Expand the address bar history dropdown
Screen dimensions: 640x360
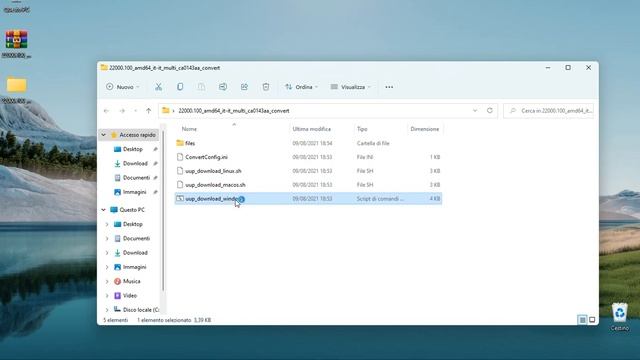tap(475, 111)
